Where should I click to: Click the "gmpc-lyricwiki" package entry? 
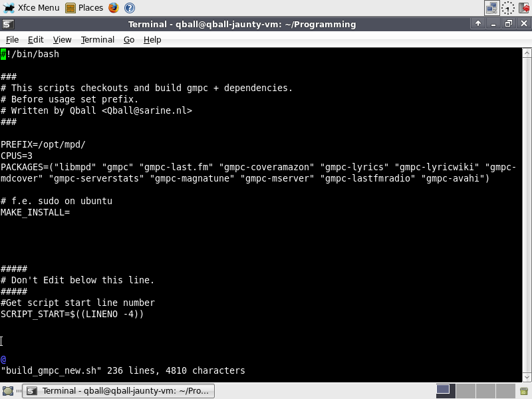[x=437, y=168]
